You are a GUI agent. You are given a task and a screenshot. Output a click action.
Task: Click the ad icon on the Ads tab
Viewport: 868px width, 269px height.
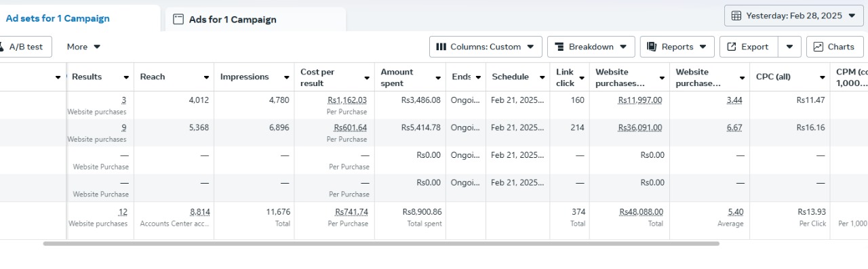coord(178,20)
